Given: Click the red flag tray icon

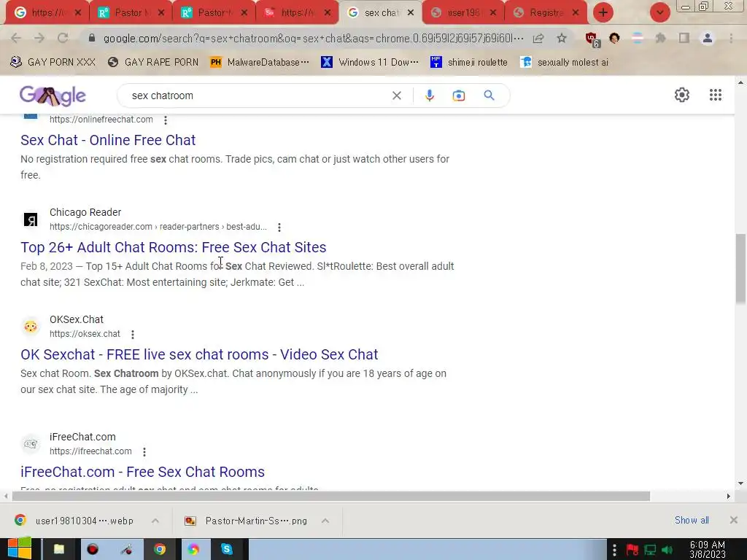Looking at the screenshot, I should [x=632, y=551].
